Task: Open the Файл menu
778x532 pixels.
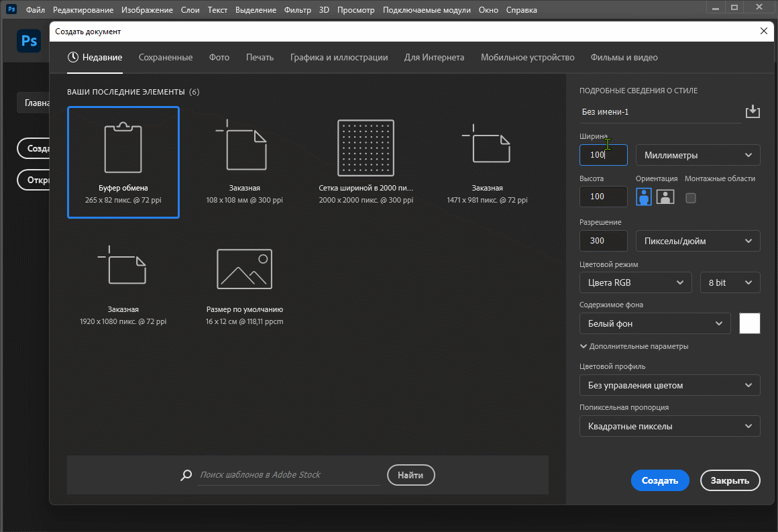Action: click(36, 10)
